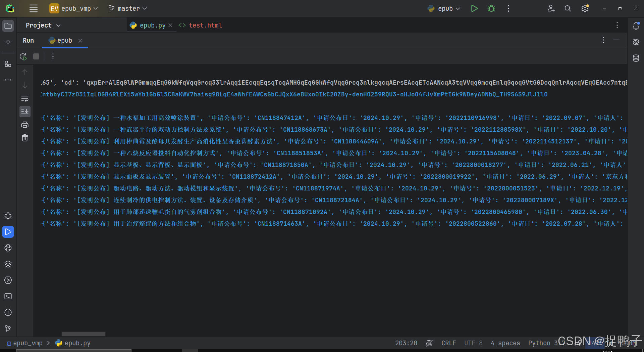The width and height of the screenshot is (644, 352).
Task: Open Code With Me user icon
Action: (551, 8)
